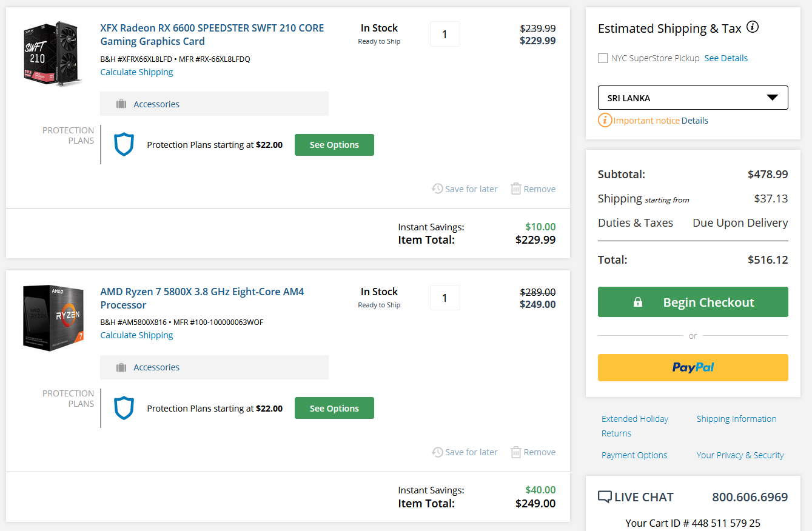The image size is (812, 531).
Task: Open Your Privacy & Security link
Action: coord(740,455)
